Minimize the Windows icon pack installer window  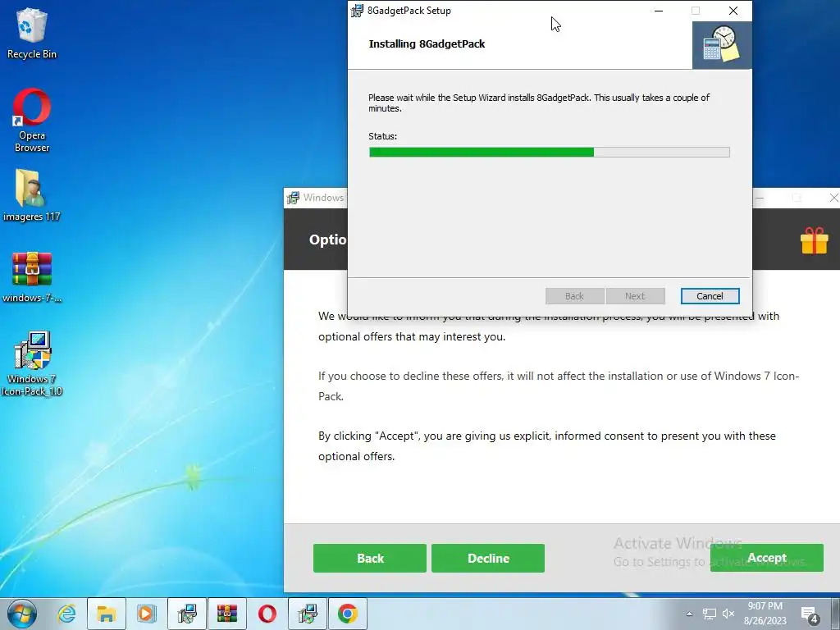(x=760, y=199)
